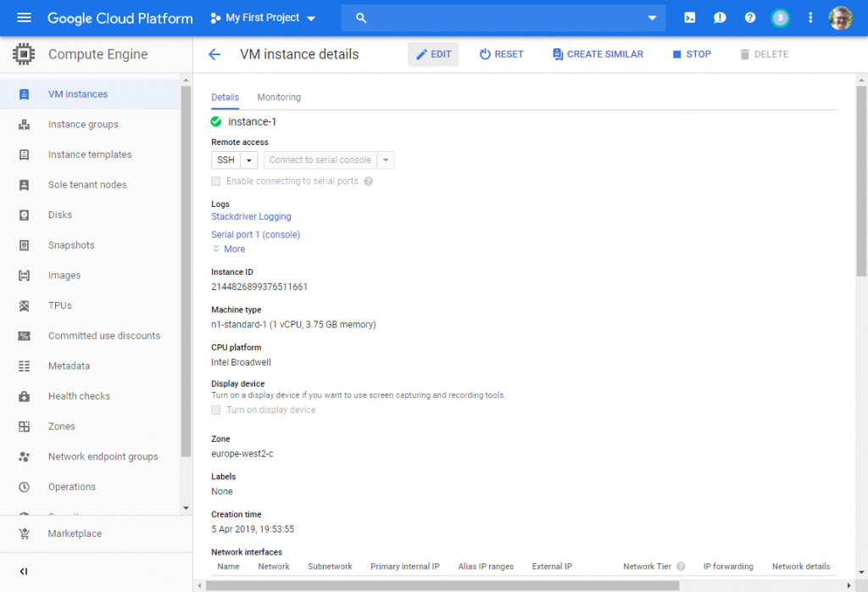Open Snapshots in the sidebar
868x592 pixels.
pyautogui.click(x=71, y=245)
